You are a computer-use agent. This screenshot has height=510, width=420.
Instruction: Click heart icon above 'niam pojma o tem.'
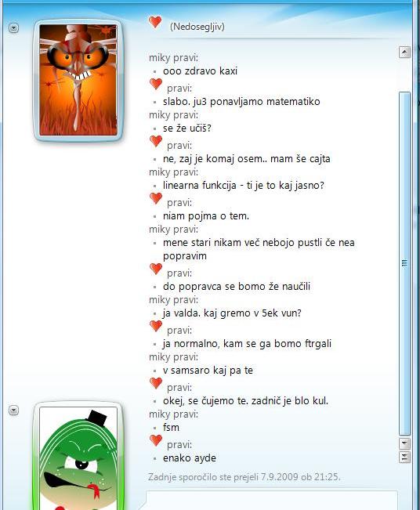point(156,198)
